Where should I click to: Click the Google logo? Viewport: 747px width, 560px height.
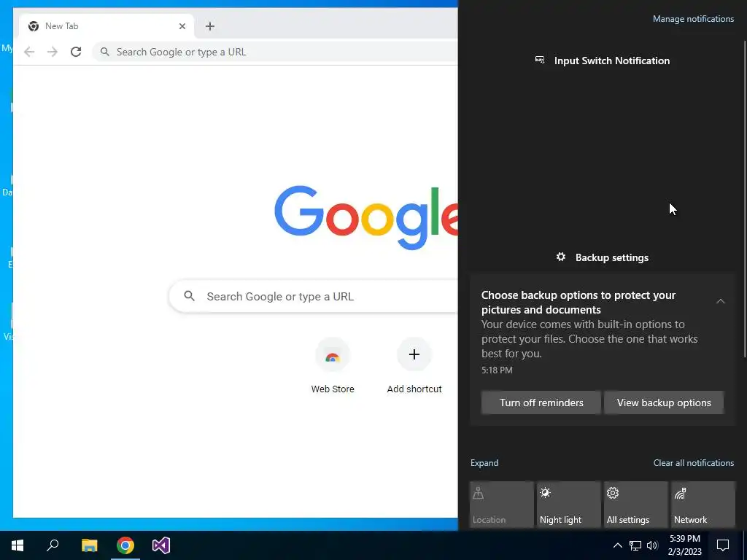click(366, 217)
